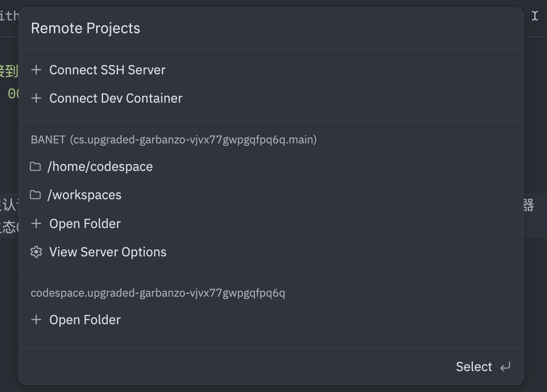Choose the Connect SSH Server entry
Image resolution: width=547 pixels, height=392 pixels.
coord(107,70)
